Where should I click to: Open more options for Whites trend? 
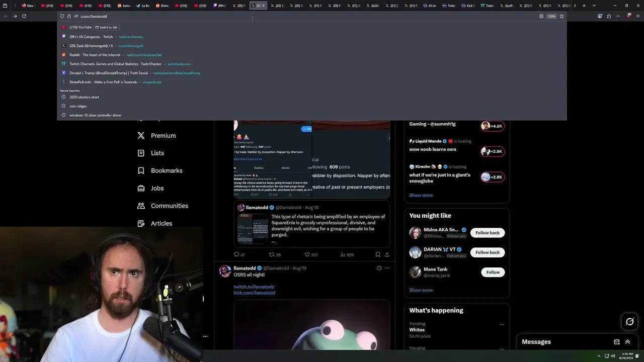(x=502, y=324)
